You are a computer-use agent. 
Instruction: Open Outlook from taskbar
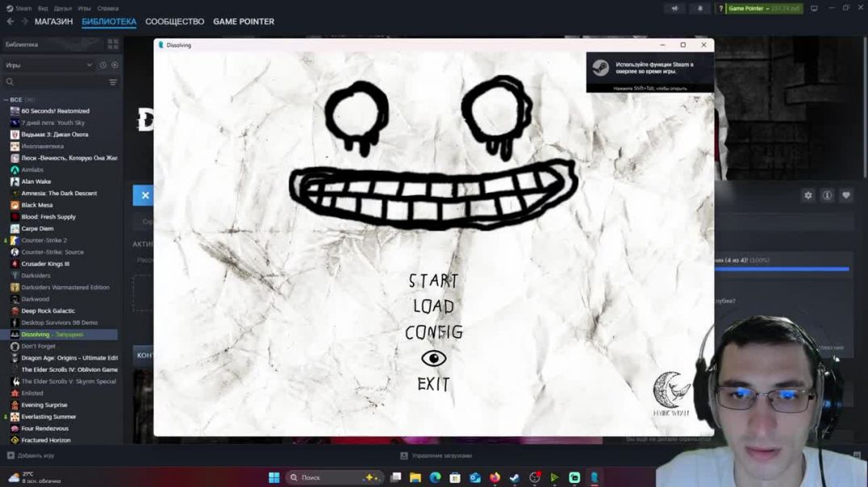pyautogui.click(x=475, y=477)
